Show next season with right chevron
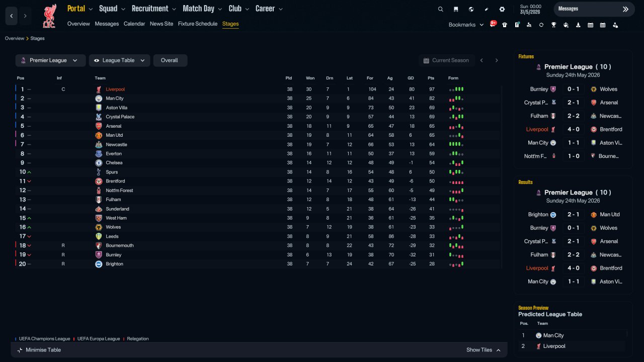This screenshot has height=362, width=644. pyautogui.click(x=497, y=60)
